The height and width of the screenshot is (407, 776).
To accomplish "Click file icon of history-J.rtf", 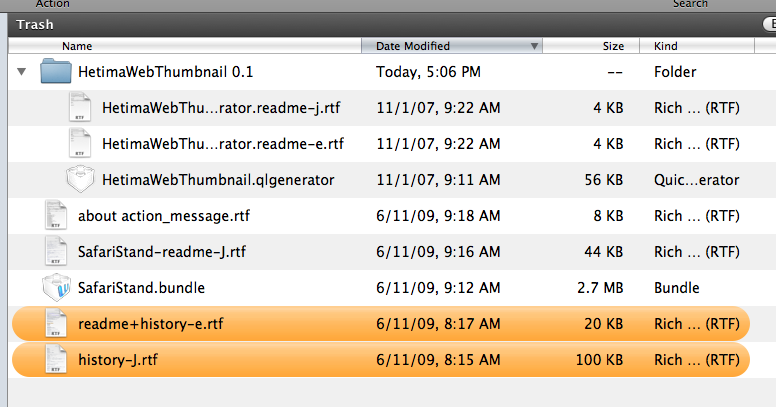I will pyautogui.click(x=55, y=359).
